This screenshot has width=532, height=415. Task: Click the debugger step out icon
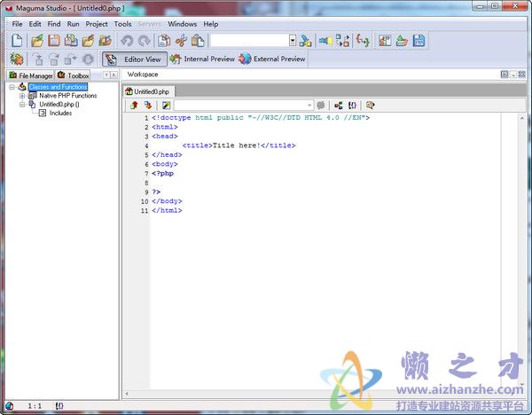point(71,59)
